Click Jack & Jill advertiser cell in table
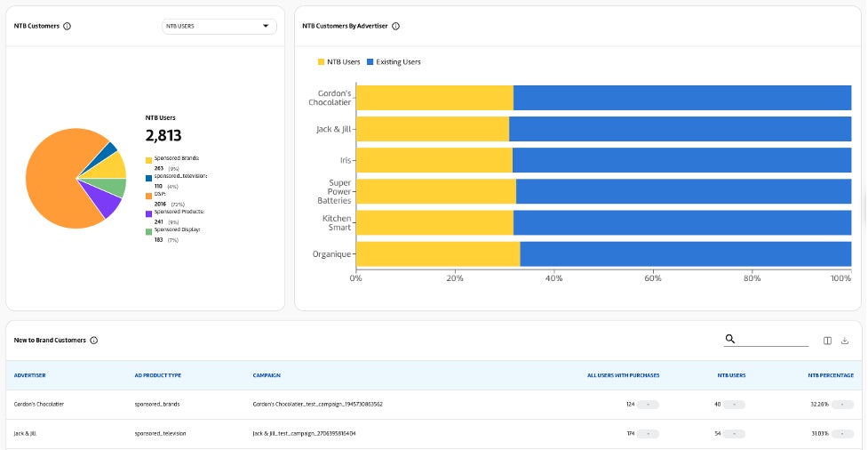Image resolution: width=868 pixels, height=450 pixels. point(24,433)
